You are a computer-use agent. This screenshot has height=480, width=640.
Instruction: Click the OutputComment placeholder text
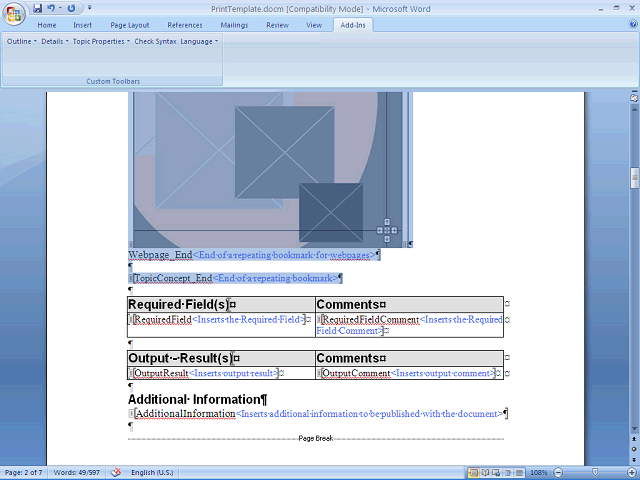(x=356, y=373)
